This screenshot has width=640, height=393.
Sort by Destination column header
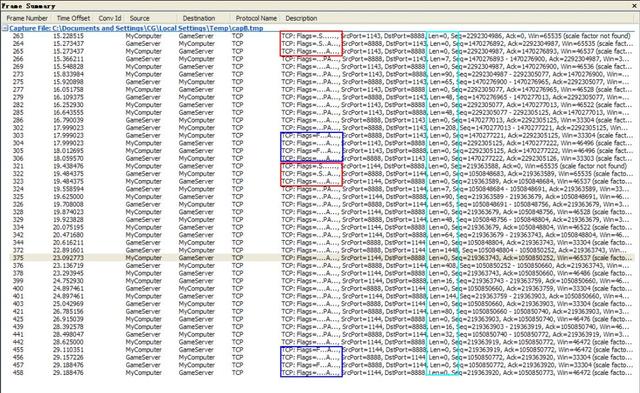coord(199,18)
